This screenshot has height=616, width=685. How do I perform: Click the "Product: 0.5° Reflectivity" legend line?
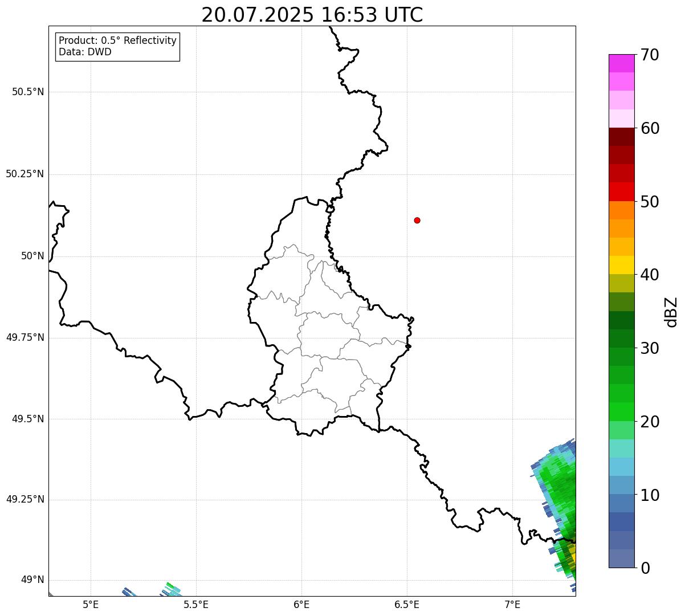(x=117, y=41)
